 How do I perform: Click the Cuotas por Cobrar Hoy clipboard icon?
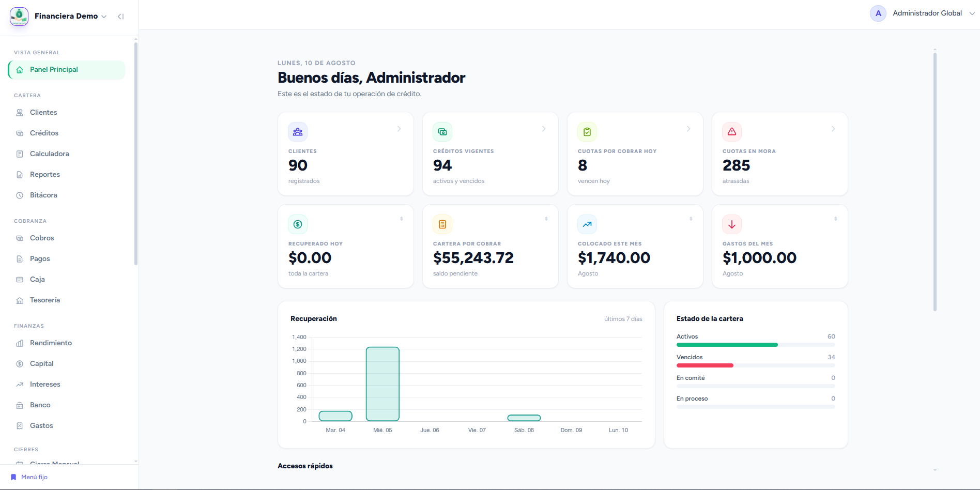pyautogui.click(x=587, y=132)
